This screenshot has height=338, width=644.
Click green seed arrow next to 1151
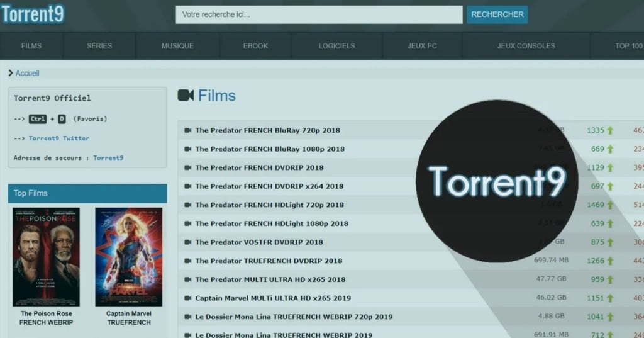coord(610,298)
